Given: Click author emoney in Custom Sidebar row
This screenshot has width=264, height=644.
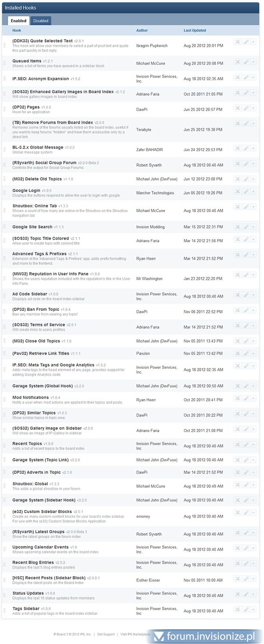Looking at the screenshot, I should [x=143, y=516].
